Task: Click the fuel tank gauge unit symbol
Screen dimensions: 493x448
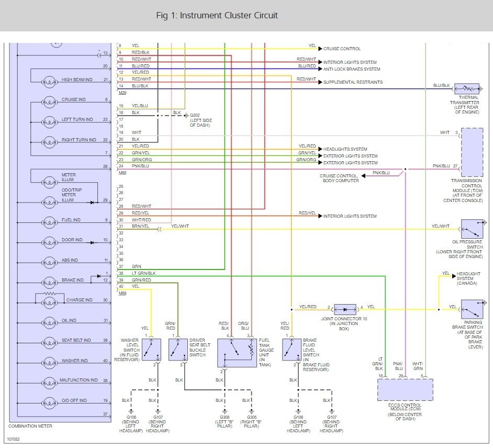Action: click(x=237, y=353)
